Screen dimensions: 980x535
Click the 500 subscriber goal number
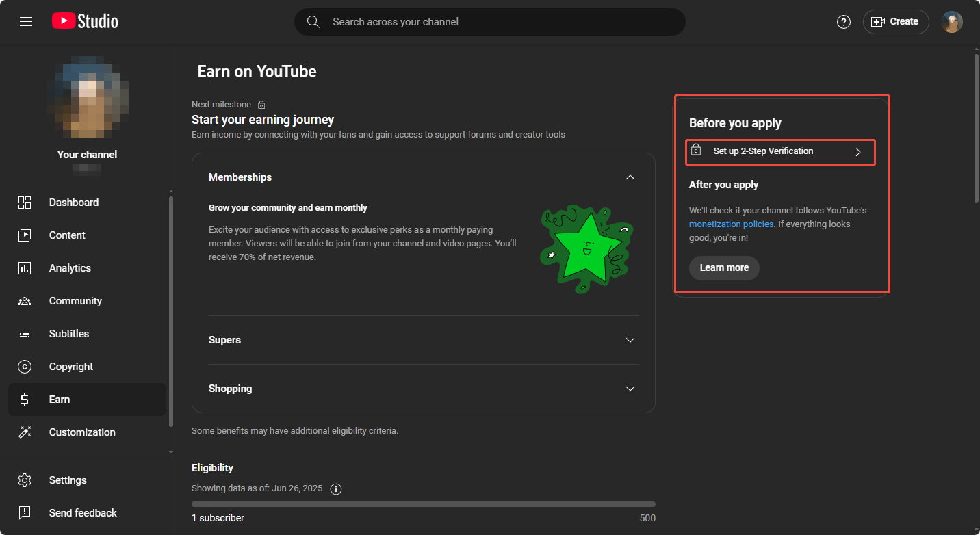pyautogui.click(x=647, y=518)
